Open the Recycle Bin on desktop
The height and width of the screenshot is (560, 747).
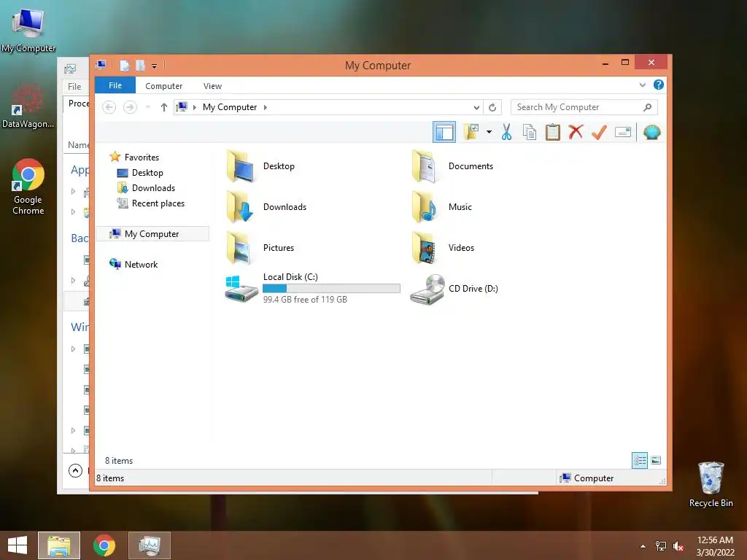(711, 484)
